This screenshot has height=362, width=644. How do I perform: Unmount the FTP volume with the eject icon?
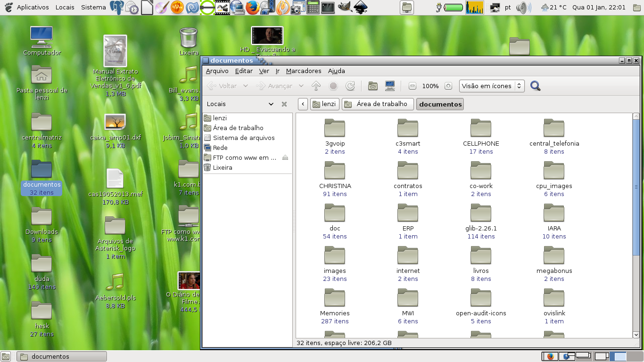coord(285,157)
